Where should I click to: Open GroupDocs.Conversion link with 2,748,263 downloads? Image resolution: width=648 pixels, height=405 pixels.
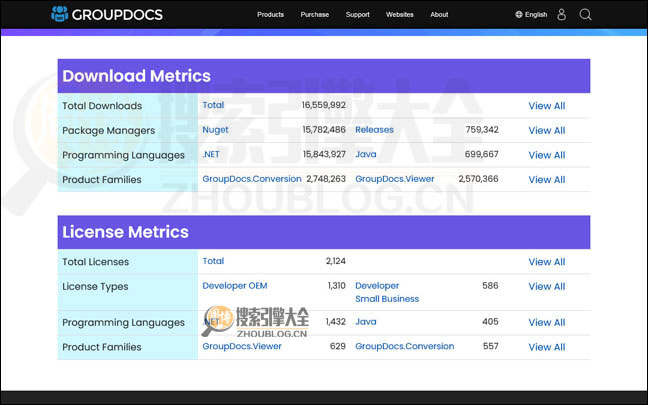[x=252, y=179]
